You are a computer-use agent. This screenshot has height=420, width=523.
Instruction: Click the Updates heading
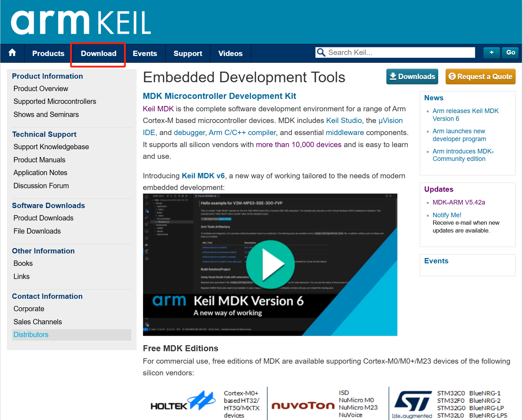point(439,189)
